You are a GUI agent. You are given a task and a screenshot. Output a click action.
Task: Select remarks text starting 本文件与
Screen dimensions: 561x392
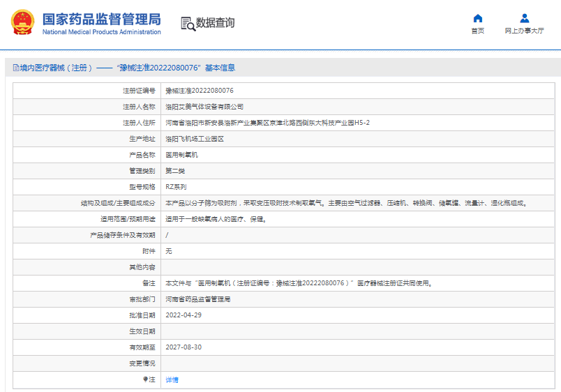(x=299, y=283)
